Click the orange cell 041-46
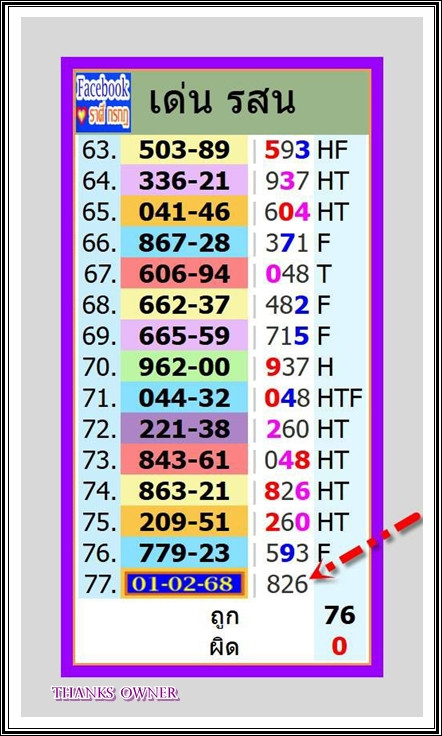442x736 pixels. (184, 212)
